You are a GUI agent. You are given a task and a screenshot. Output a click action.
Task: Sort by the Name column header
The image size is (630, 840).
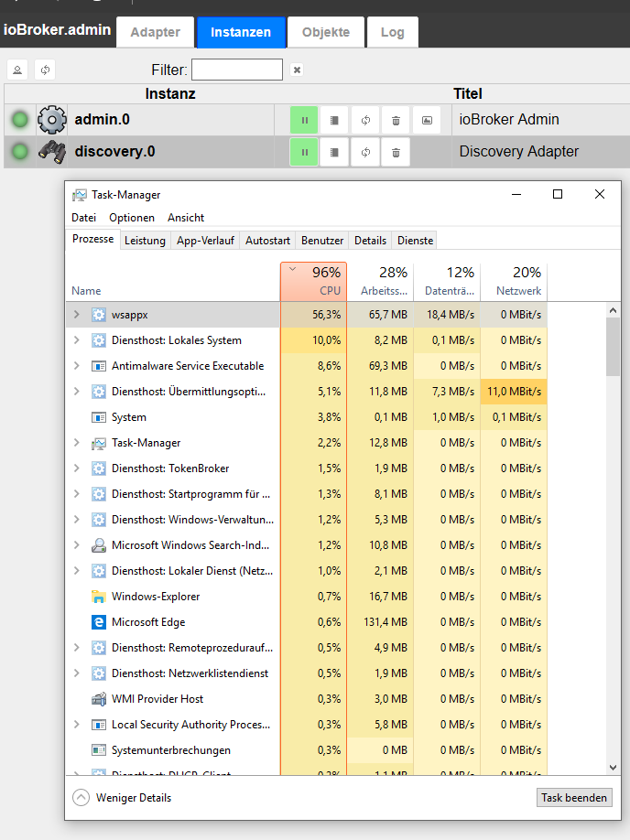(x=173, y=281)
